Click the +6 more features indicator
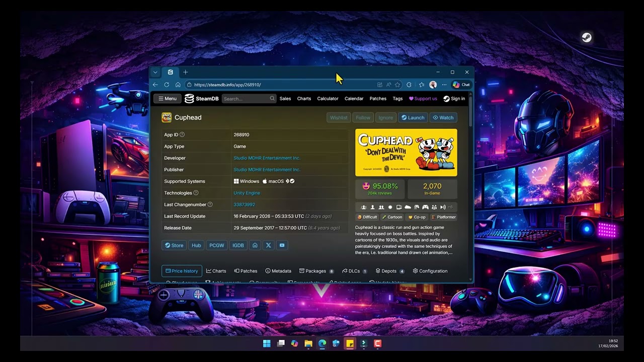 pos(450,207)
